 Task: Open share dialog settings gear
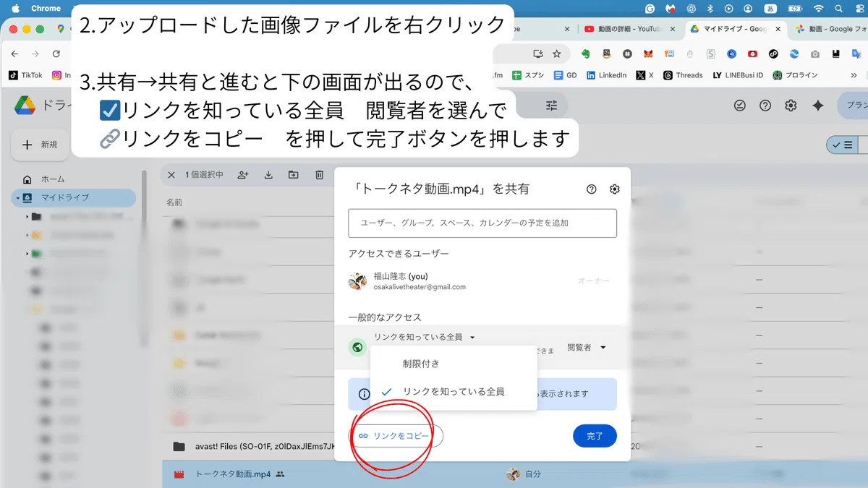tap(615, 189)
